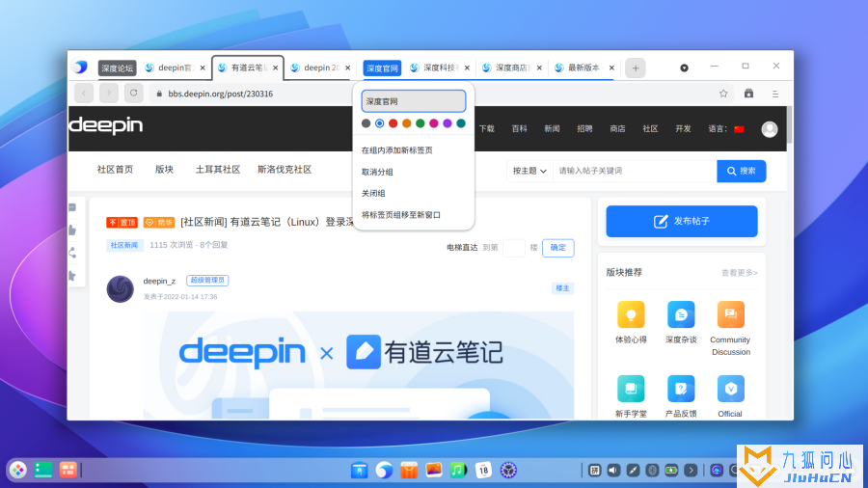Expand the tray arrow in the dock
Image resolution: width=868 pixels, height=488 pixels.
(691, 471)
